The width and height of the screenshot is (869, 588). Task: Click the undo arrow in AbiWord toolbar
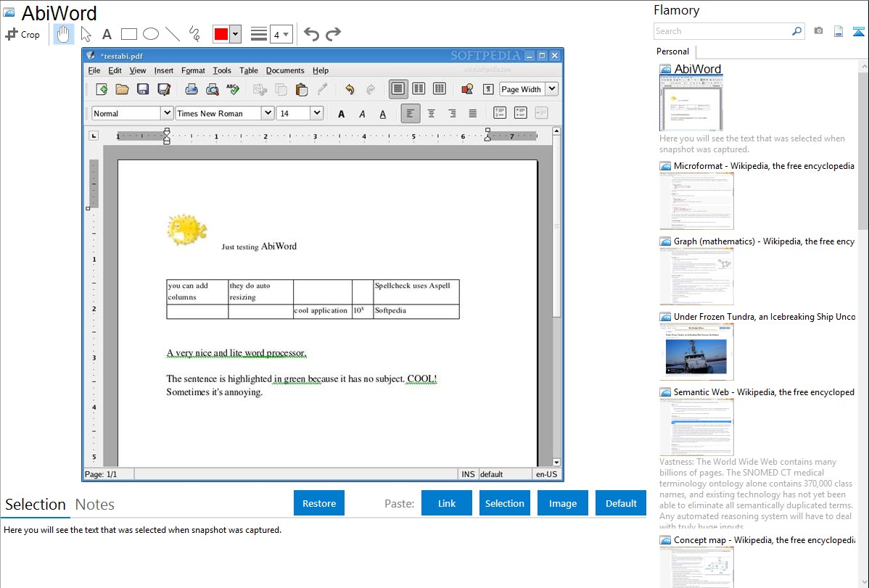350,89
